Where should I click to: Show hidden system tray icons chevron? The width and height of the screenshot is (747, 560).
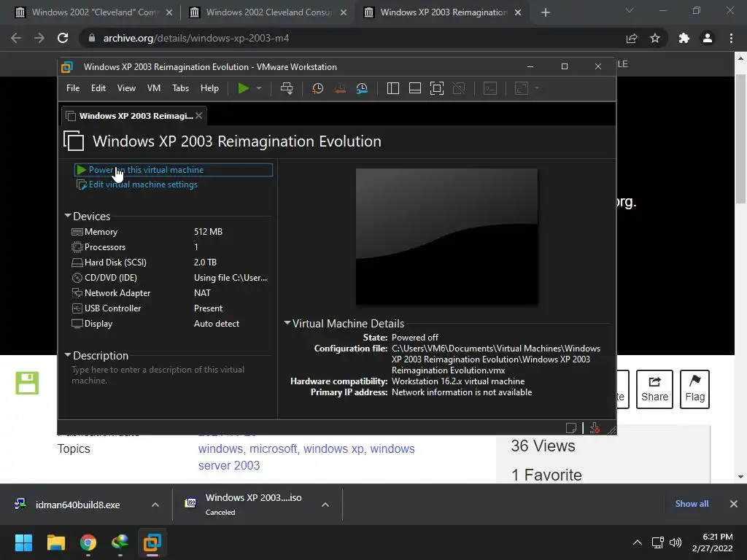637,542
